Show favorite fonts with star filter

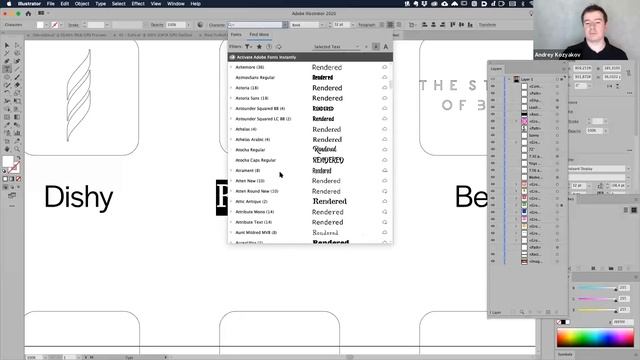(x=259, y=47)
